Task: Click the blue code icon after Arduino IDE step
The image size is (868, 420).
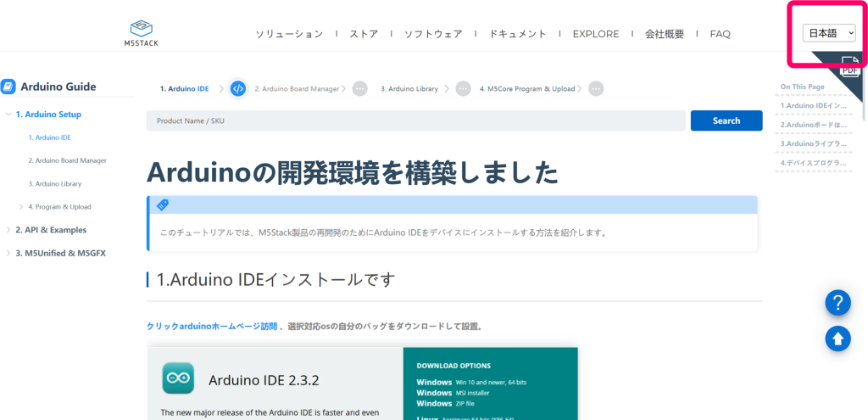Action: click(238, 88)
